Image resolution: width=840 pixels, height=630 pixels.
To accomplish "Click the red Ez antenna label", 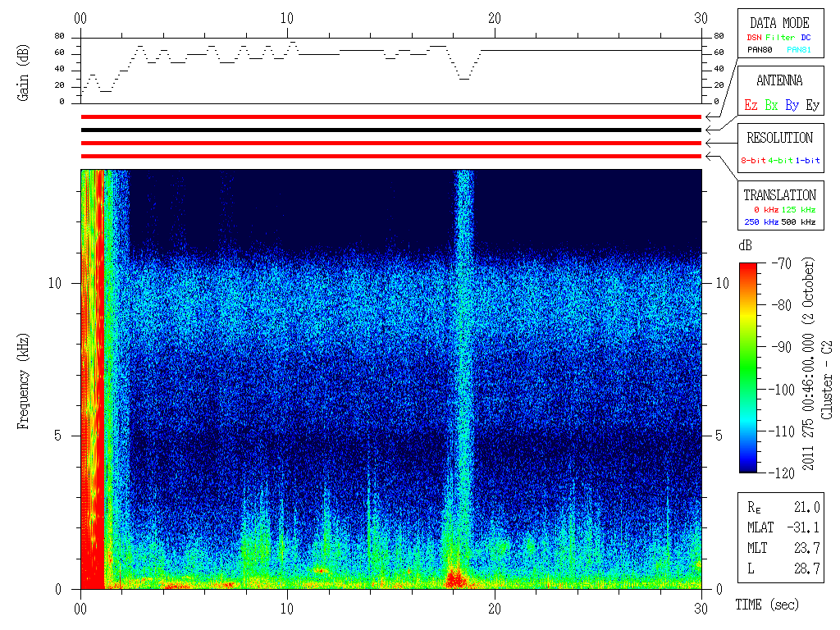I will 751,105.
